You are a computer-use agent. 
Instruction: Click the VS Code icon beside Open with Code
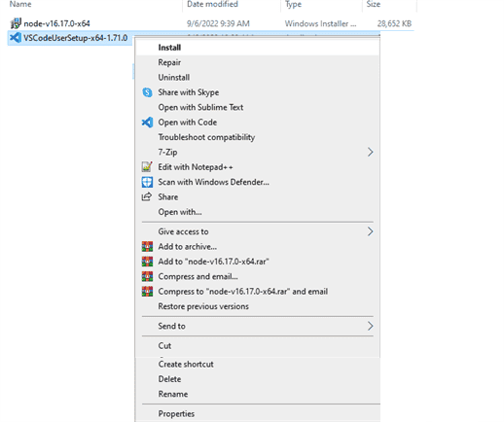pos(147,123)
